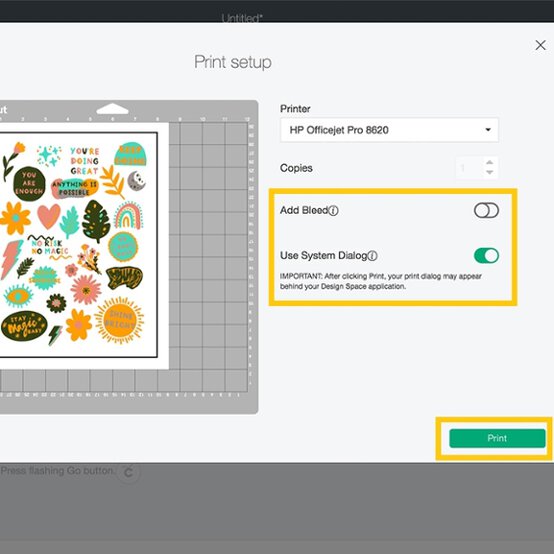This screenshot has width=554, height=554.
Task: Disable the Use System Dialog switch
Action: pos(486,255)
